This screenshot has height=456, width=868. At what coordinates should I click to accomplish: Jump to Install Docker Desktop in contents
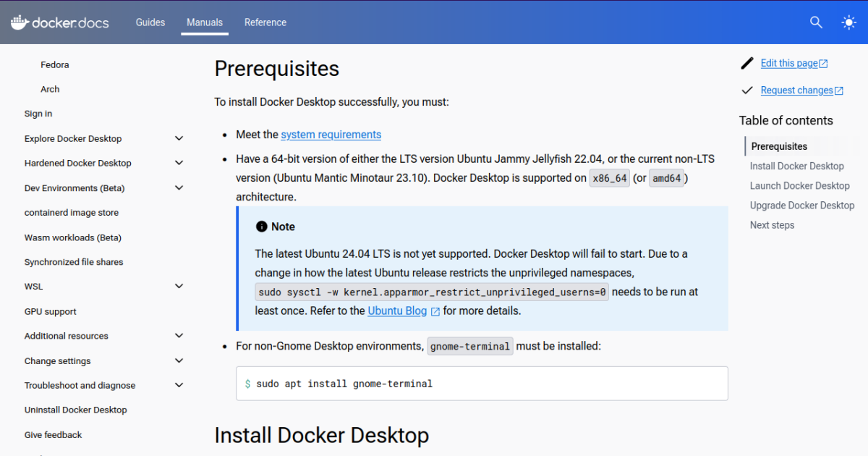click(x=797, y=166)
